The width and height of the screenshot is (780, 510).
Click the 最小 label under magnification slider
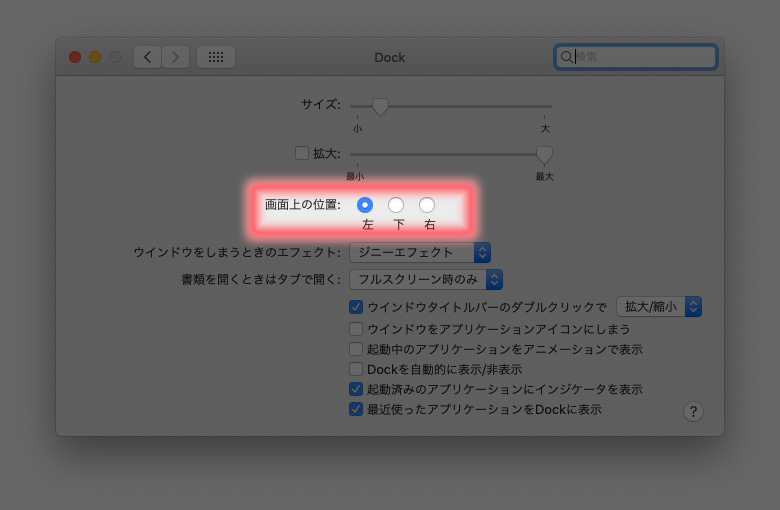point(355,176)
